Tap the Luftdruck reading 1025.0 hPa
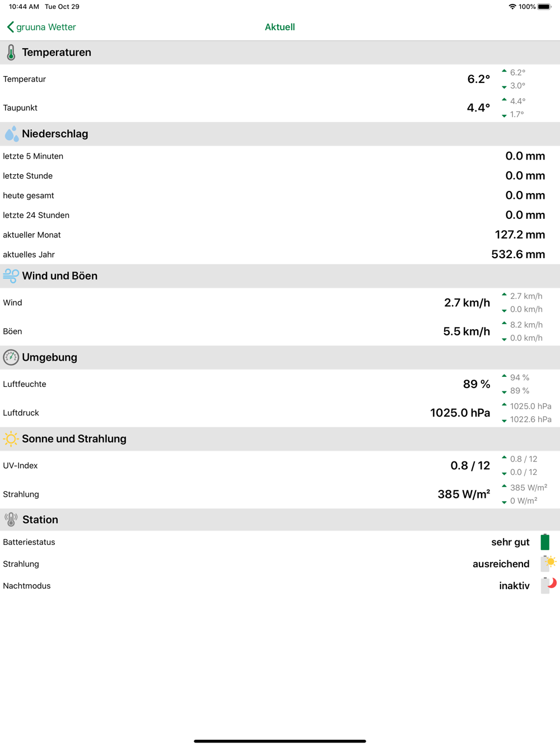This screenshot has width=560, height=747. click(x=460, y=413)
